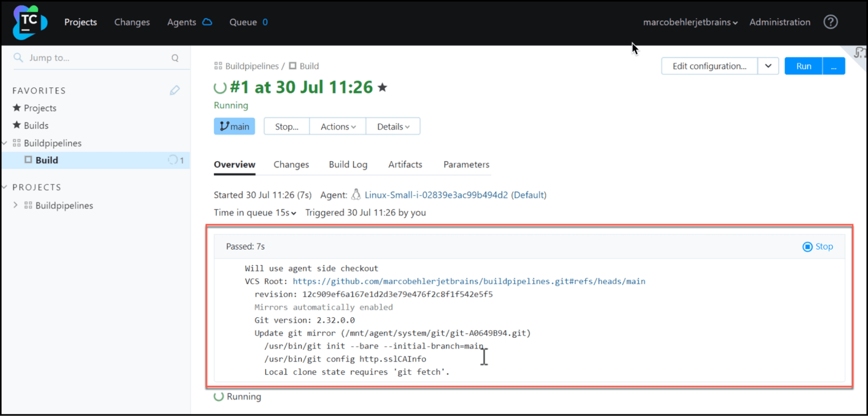Click the Agents cloud icon

pos(208,22)
